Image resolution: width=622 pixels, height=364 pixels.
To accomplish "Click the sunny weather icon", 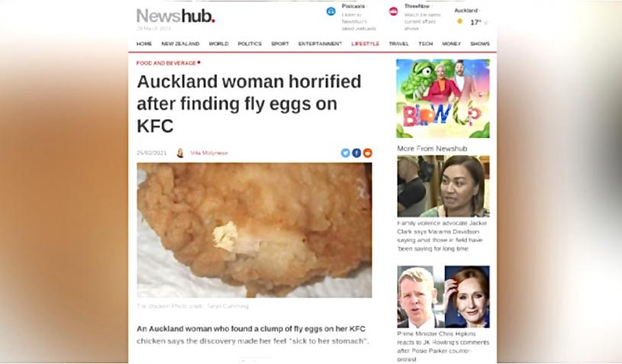I will (x=459, y=21).
